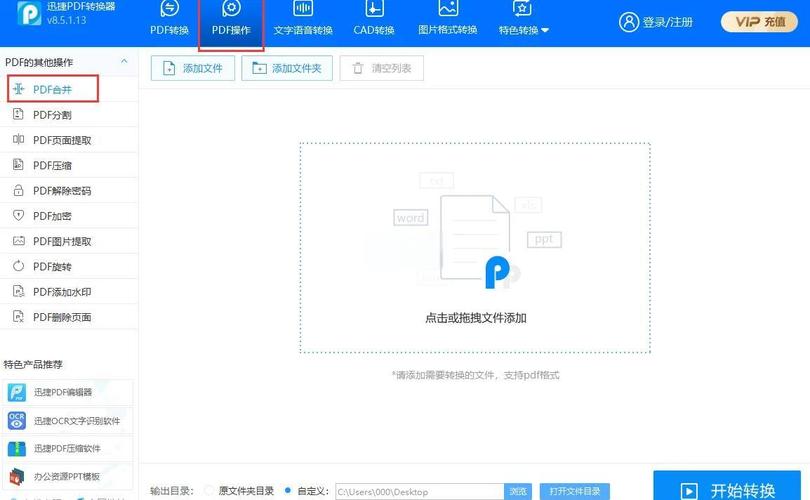Screen dimensions: 810x500
Task: Collapse the PDF的其他操作 section
Action: click(124, 61)
